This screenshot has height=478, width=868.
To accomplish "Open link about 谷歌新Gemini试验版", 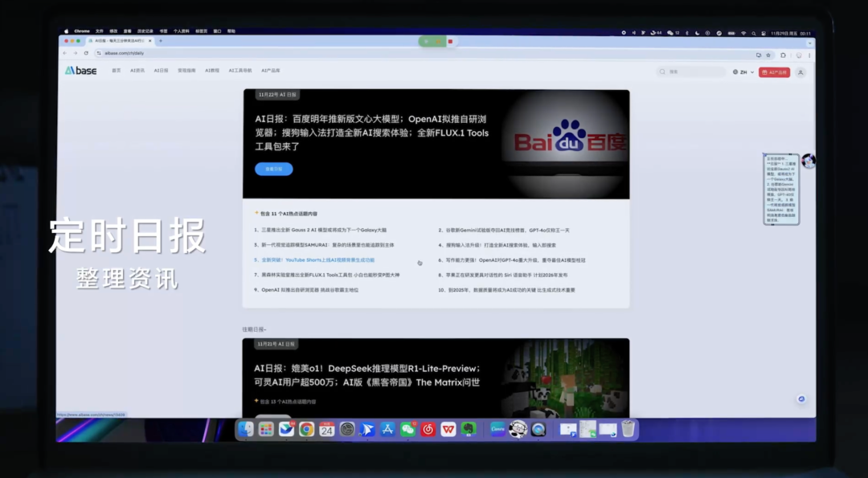I will (x=504, y=230).
